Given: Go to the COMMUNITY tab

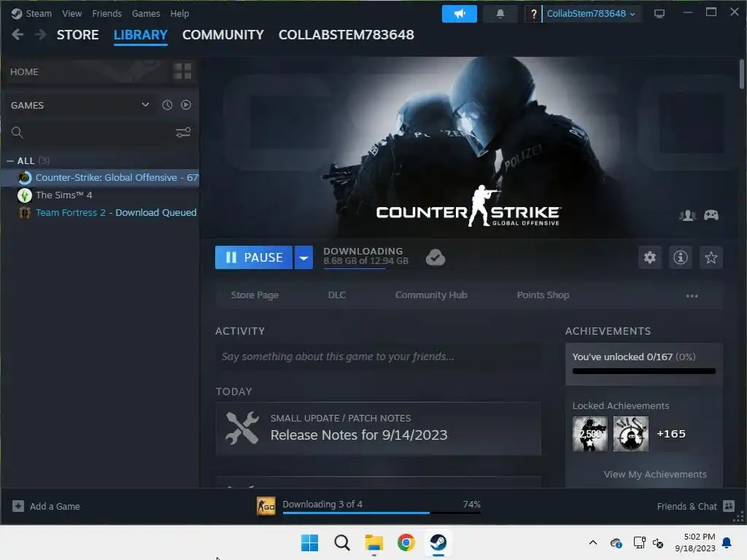Looking at the screenshot, I should coord(223,35).
